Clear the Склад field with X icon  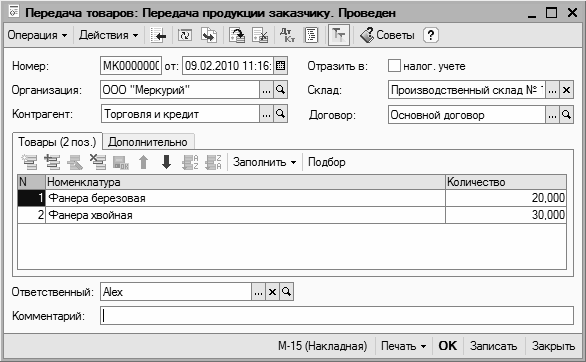567,90
